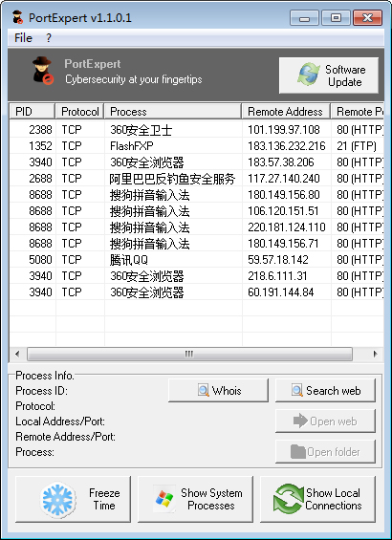
Task: Click the horizontal scrollbar thumb
Action: [189, 354]
